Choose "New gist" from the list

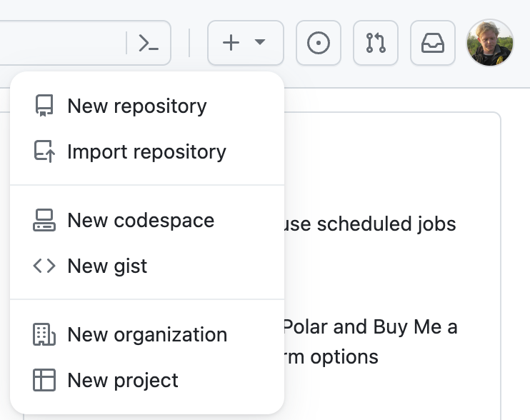click(x=107, y=266)
